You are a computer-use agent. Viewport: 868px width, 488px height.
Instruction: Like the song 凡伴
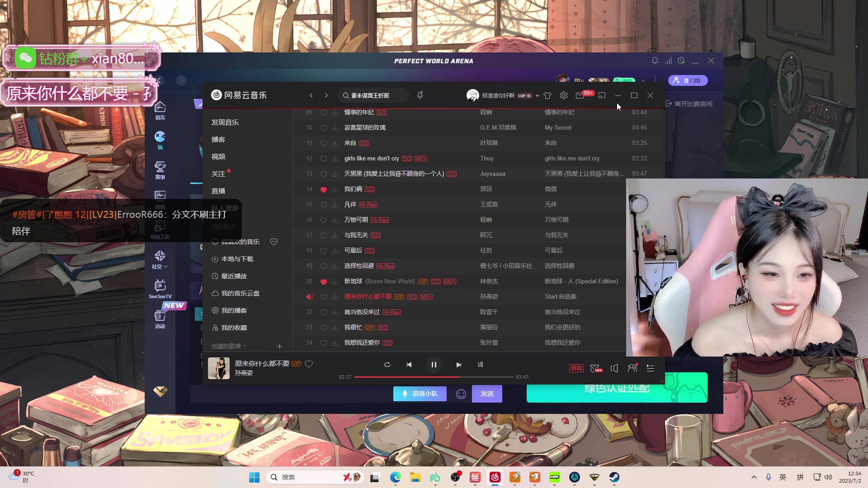tap(323, 205)
